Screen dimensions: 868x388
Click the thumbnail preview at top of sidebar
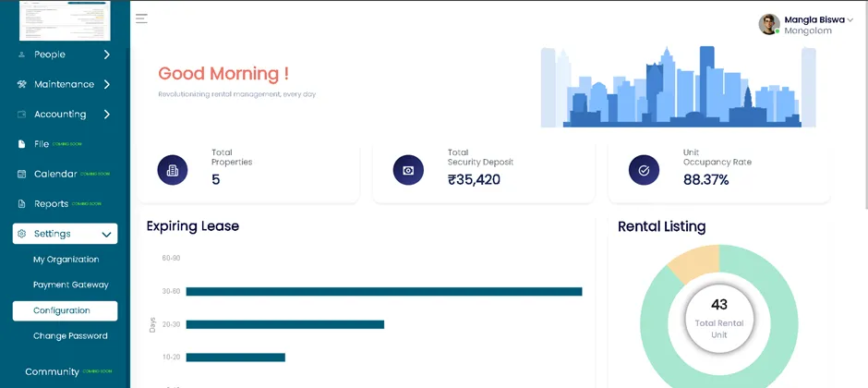(65, 20)
